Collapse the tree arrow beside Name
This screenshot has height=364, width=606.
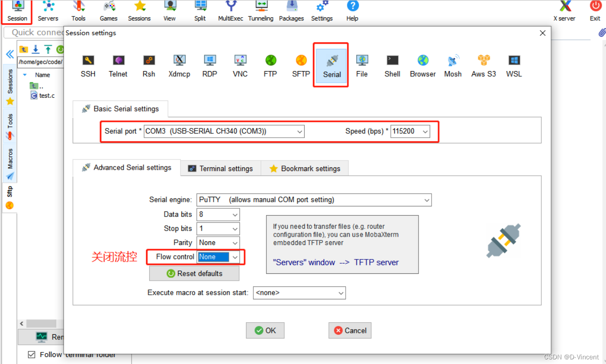(x=25, y=75)
